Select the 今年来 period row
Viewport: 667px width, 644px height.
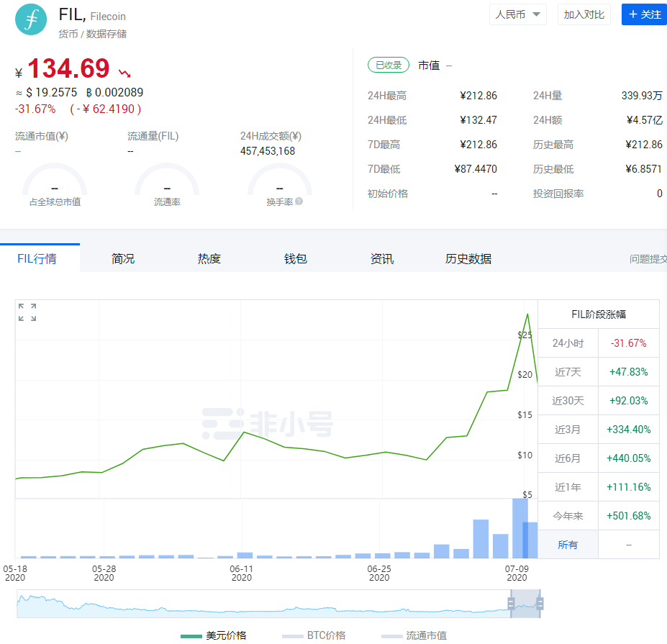pos(599,515)
